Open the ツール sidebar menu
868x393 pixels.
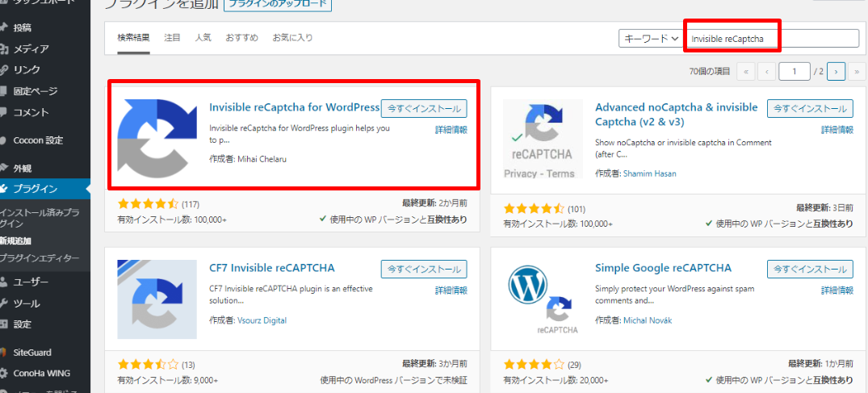(x=27, y=303)
